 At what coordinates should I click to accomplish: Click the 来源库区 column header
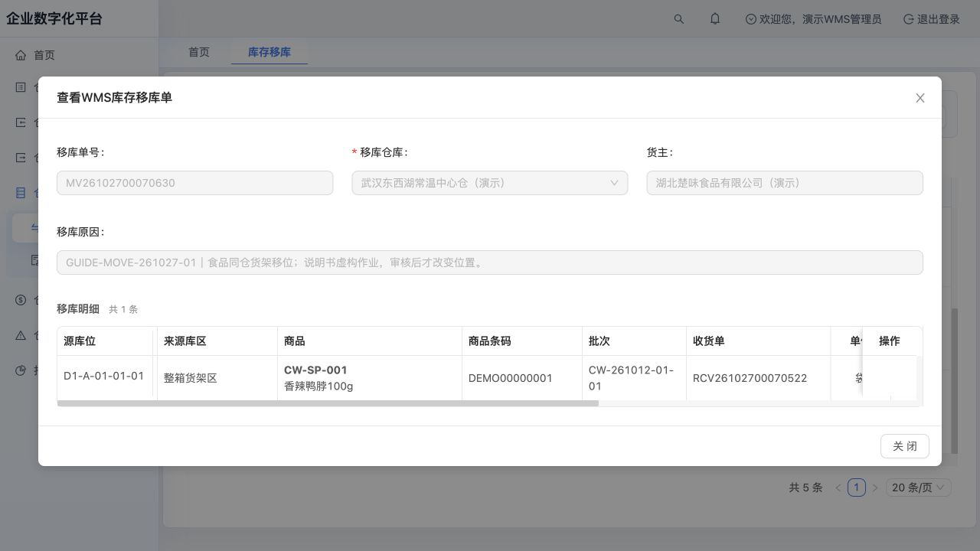pos(217,341)
